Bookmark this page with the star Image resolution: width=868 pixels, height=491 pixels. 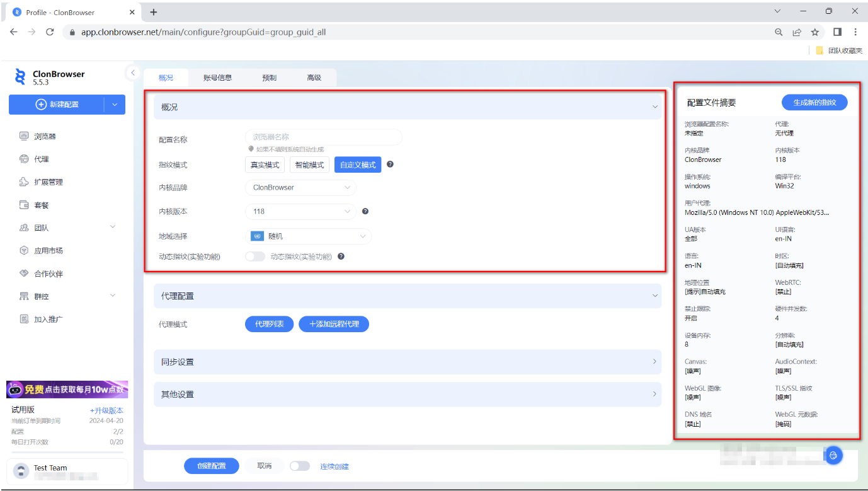[814, 32]
